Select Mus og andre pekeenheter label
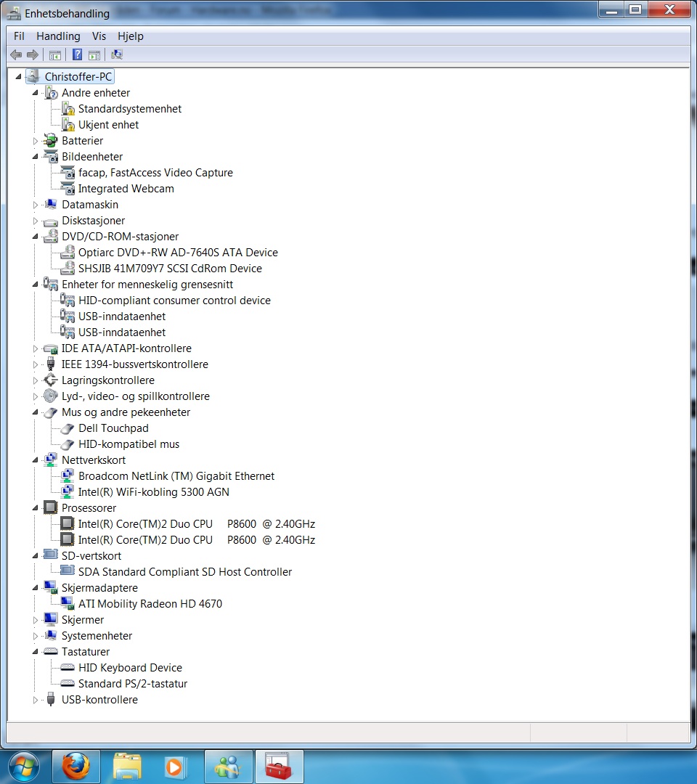 [x=126, y=412]
